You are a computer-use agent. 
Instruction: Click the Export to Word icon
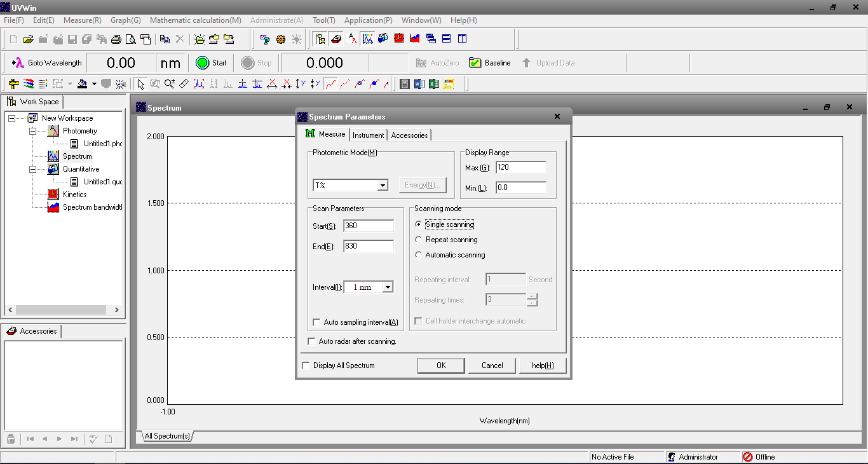[419, 84]
